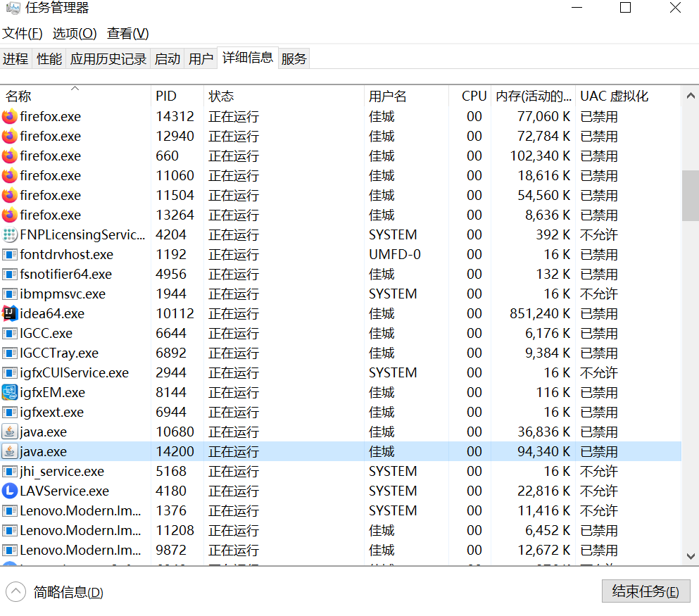
Task: Click the java.exe icon for PID 10680
Action: (x=10, y=432)
